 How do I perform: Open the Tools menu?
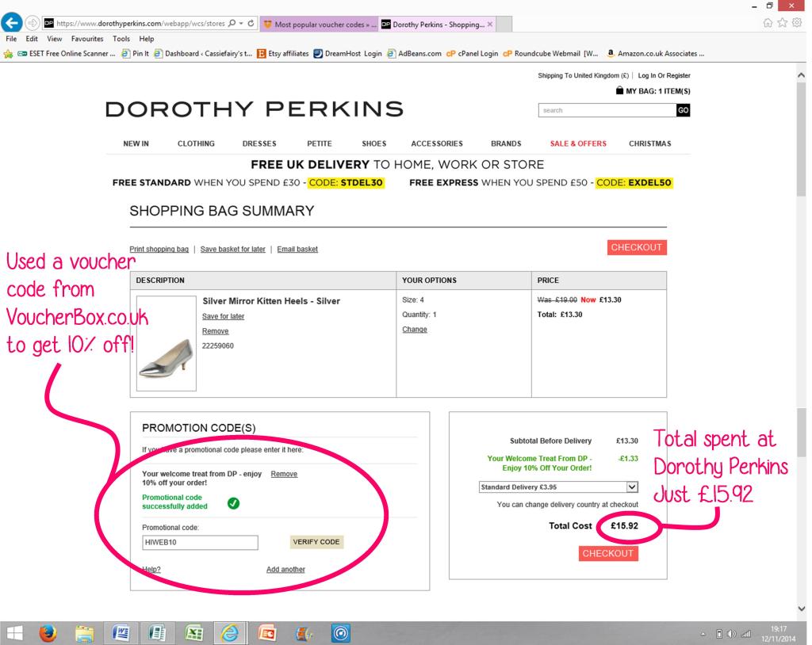[121, 39]
